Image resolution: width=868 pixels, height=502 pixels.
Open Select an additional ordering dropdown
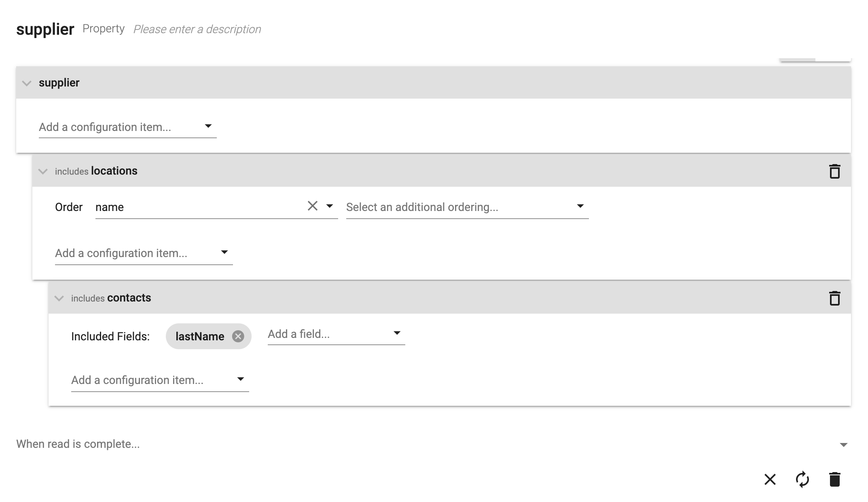(467, 207)
